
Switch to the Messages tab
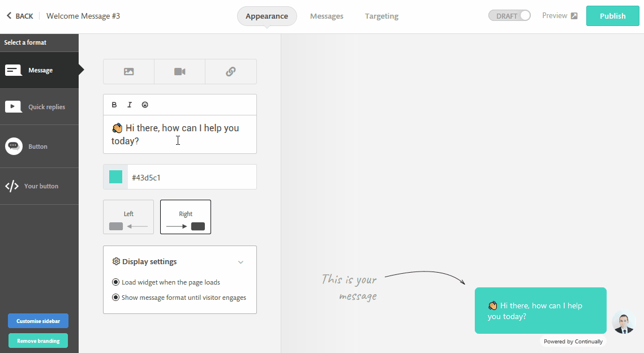tap(327, 16)
